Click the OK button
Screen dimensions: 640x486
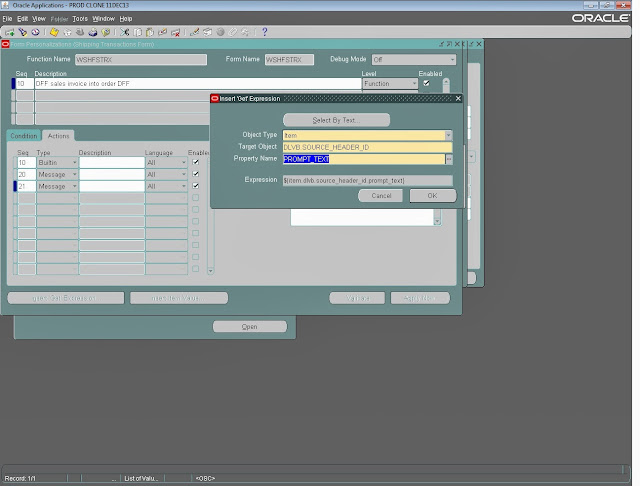(432, 195)
